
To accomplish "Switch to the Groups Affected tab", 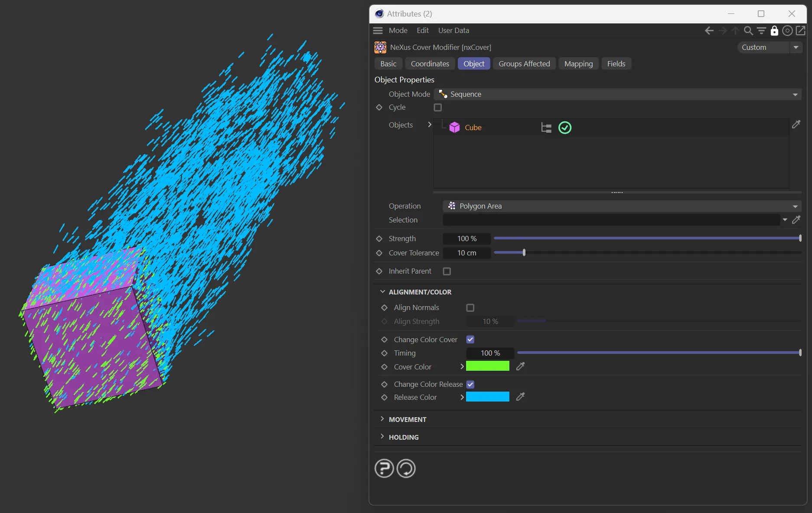I will 524,64.
